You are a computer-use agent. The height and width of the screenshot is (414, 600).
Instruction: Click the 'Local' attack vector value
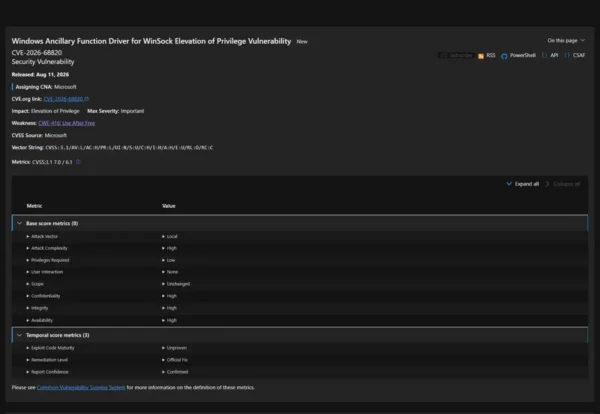tap(172, 236)
